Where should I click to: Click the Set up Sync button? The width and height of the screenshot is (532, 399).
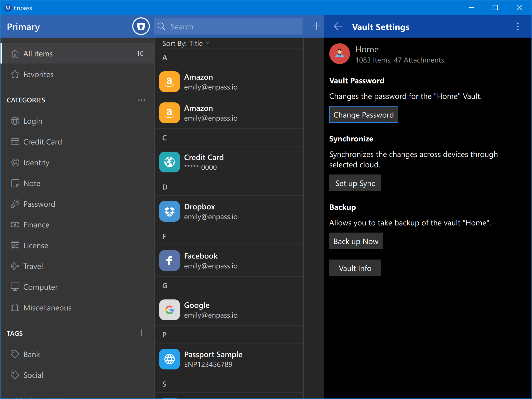355,183
